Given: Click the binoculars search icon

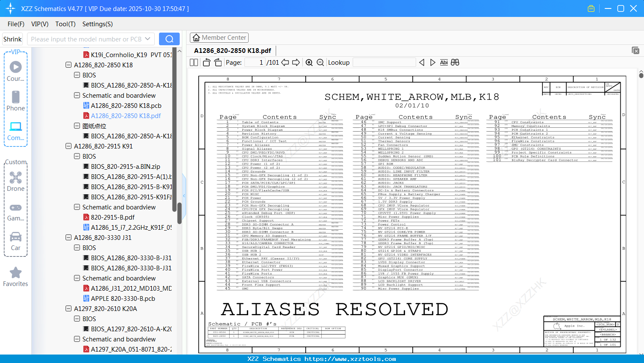Looking at the screenshot, I should point(455,63).
